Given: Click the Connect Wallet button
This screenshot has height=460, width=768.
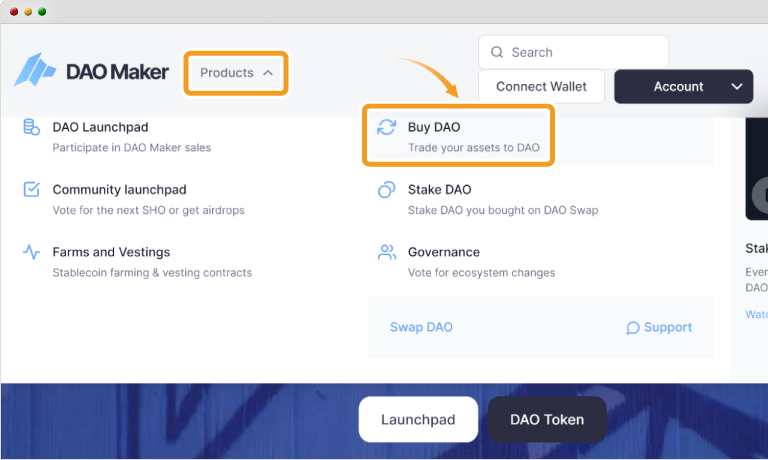Looking at the screenshot, I should 541,86.
